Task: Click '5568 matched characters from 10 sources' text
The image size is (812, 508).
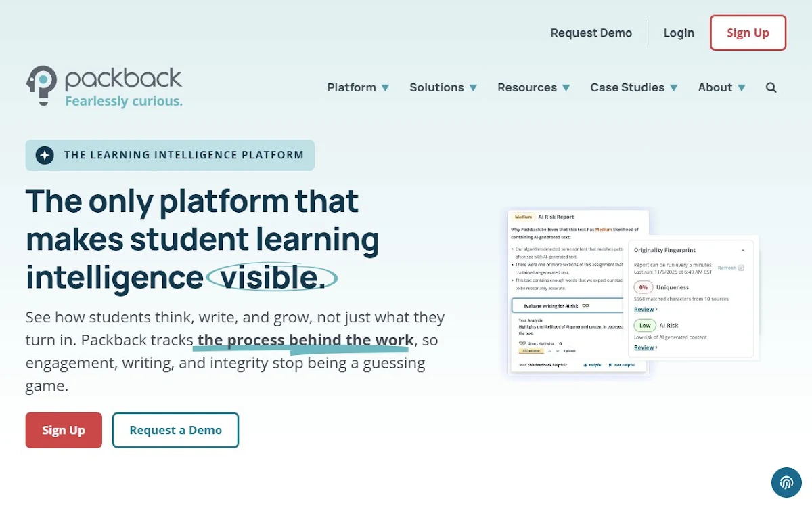Action: tap(681, 299)
